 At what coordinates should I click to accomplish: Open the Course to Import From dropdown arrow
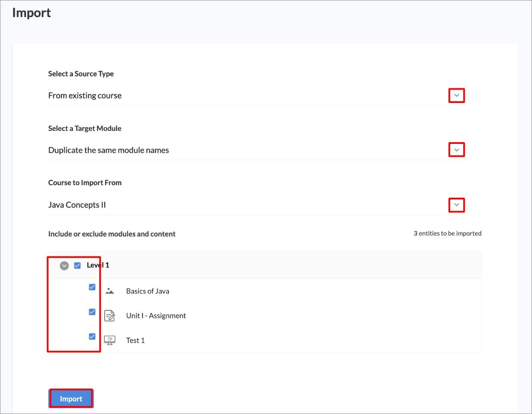457,205
